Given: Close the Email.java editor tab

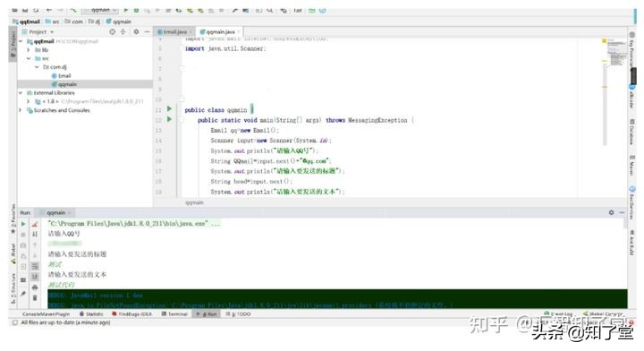Looking at the screenshot, I should (x=191, y=31).
